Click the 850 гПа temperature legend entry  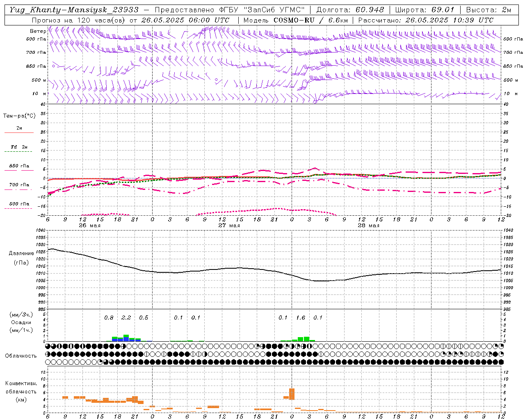pos(19,166)
